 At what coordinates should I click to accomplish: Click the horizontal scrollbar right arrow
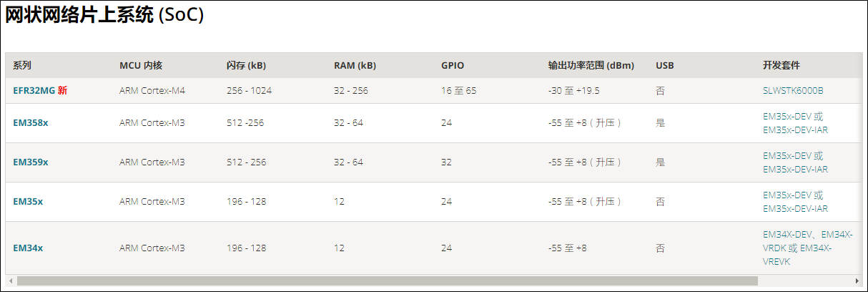point(857,281)
